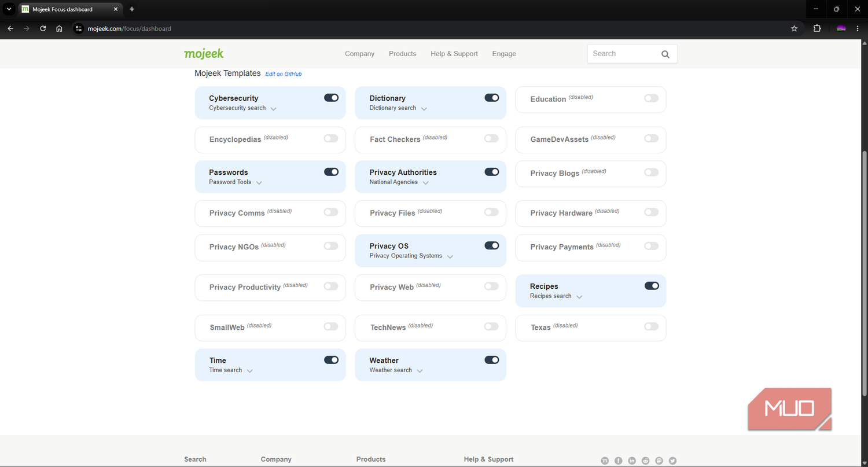
Task: Open the Mastodon icon in footer
Action: (659, 461)
